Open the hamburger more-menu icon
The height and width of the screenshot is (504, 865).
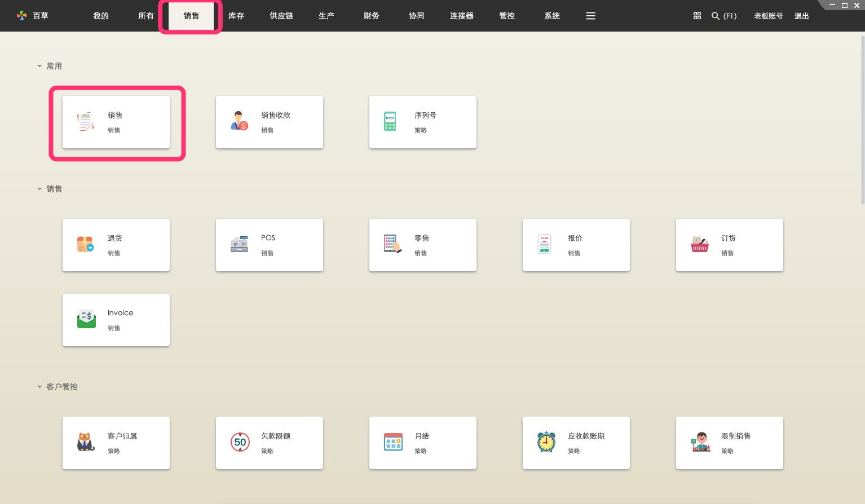pyautogui.click(x=590, y=16)
